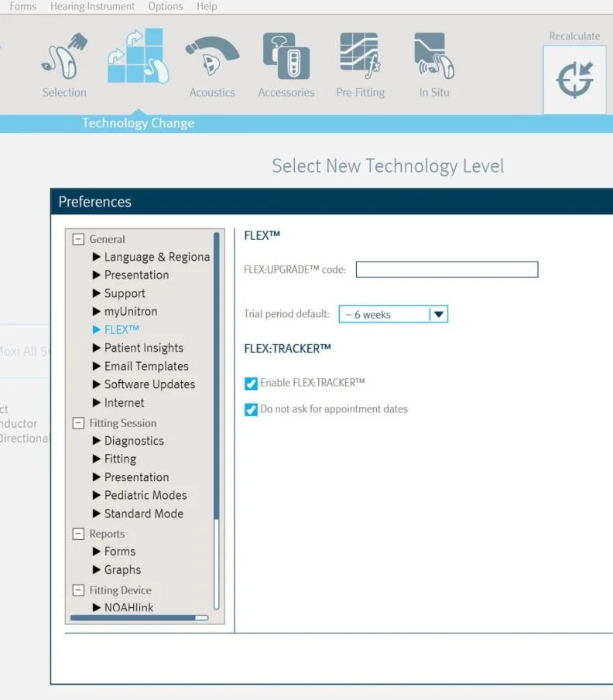
Task: Open the Acoustics icon
Action: click(x=212, y=56)
